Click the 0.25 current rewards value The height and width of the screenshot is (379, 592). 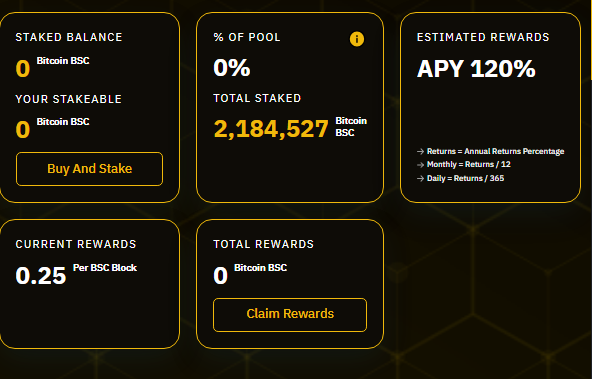pos(41,275)
